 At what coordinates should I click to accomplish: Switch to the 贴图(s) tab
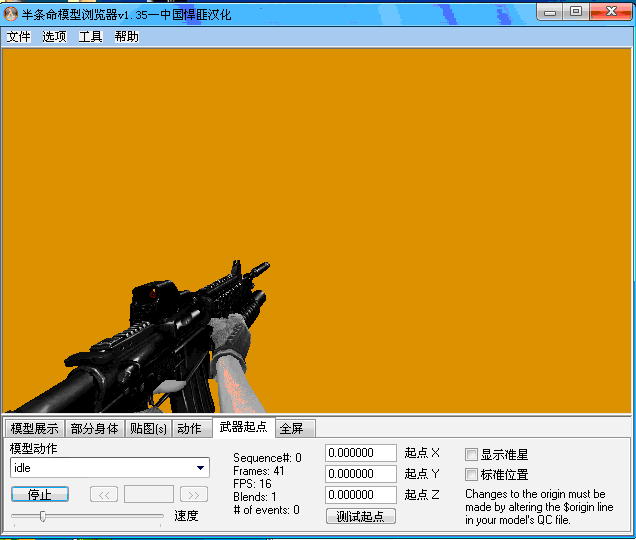pos(148,429)
